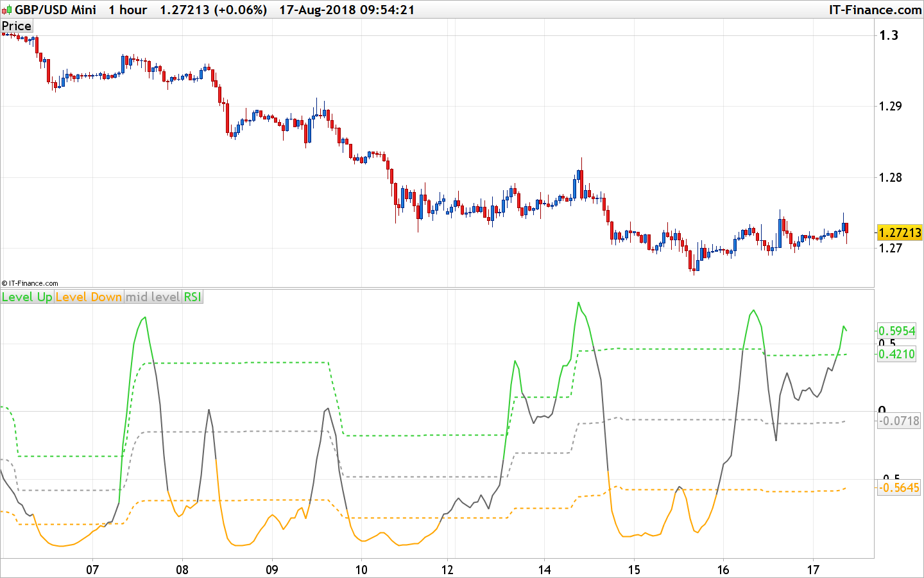The width and height of the screenshot is (924, 578).
Task: Select the mid level legend label
Action: [153, 297]
